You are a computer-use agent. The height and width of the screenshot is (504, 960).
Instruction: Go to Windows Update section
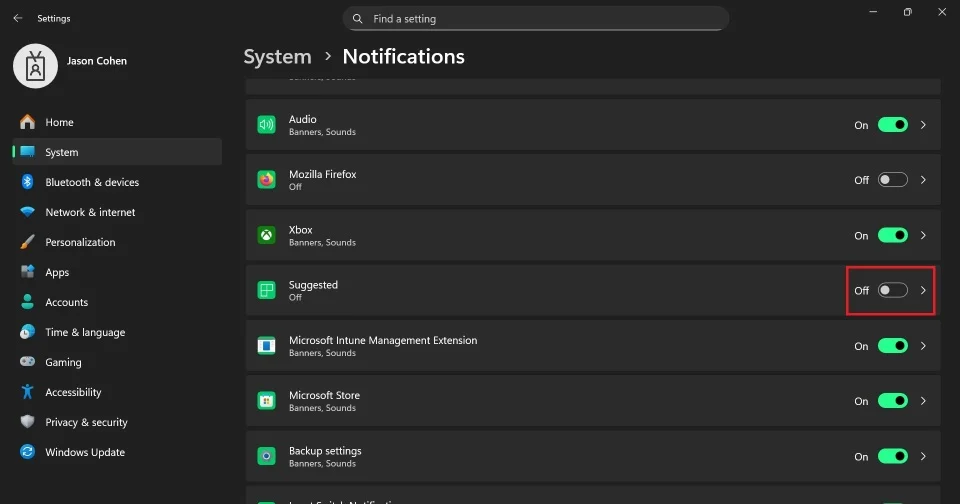point(85,452)
